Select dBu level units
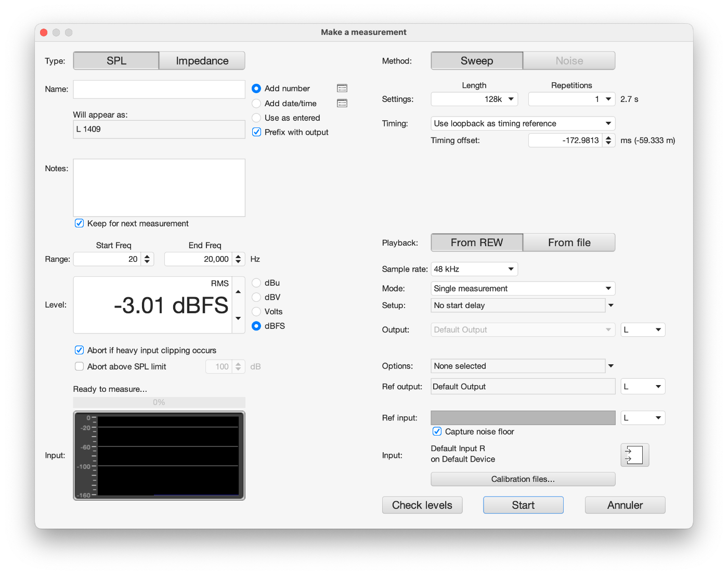This screenshot has height=575, width=728. 256,283
